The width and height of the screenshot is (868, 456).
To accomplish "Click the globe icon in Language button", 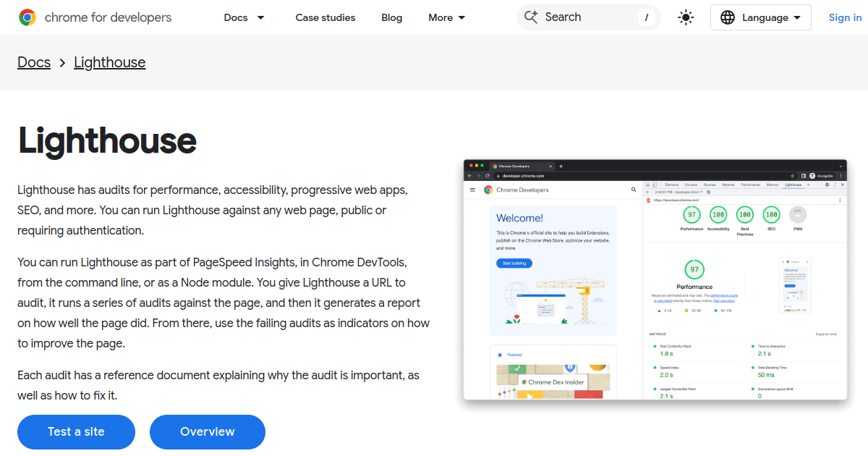I will click(x=728, y=17).
